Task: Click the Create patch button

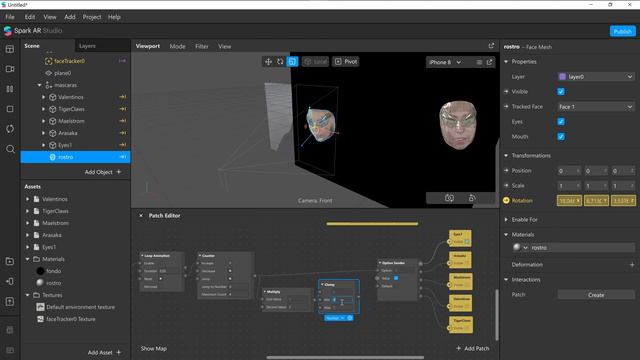Action: click(x=596, y=295)
